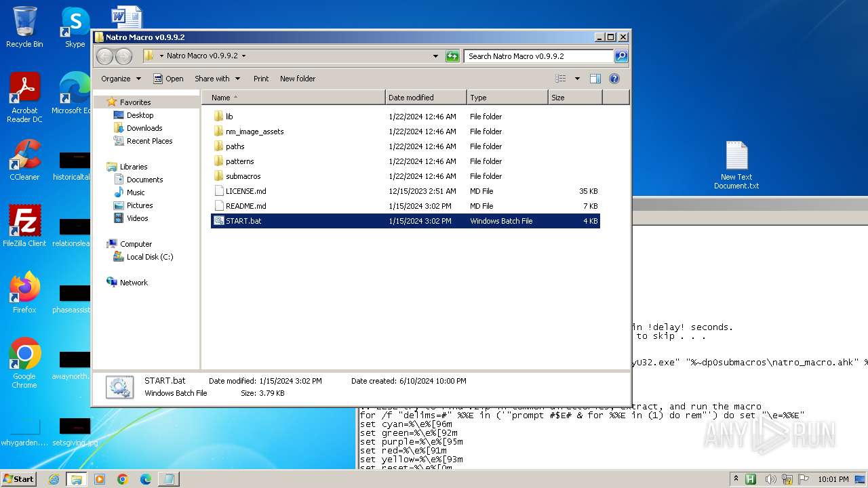Click the search magnifier button
This screenshot has height=488, width=868.
tap(621, 56)
